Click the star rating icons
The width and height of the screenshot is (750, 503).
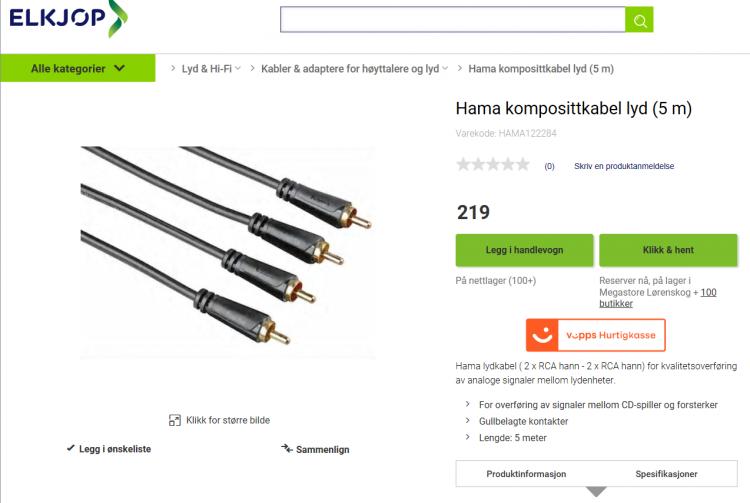(493, 164)
